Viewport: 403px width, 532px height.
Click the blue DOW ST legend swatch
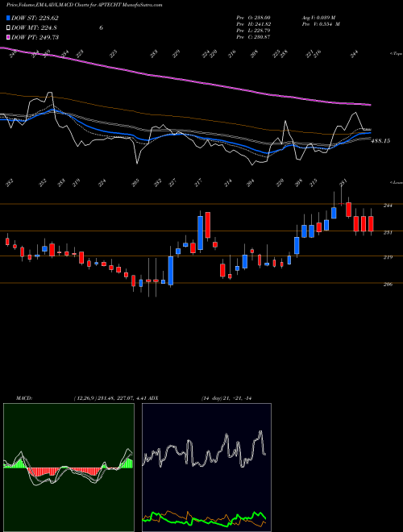8,18
